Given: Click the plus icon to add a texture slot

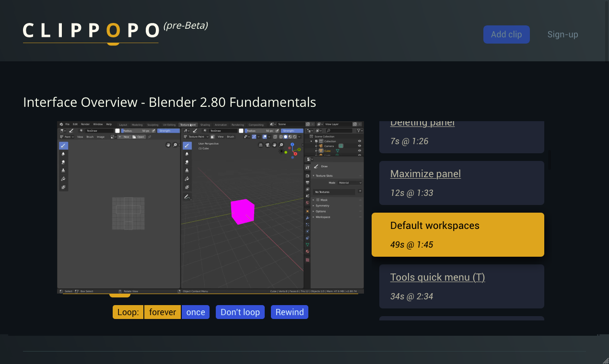Looking at the screenshot, I should click(360, 191).
